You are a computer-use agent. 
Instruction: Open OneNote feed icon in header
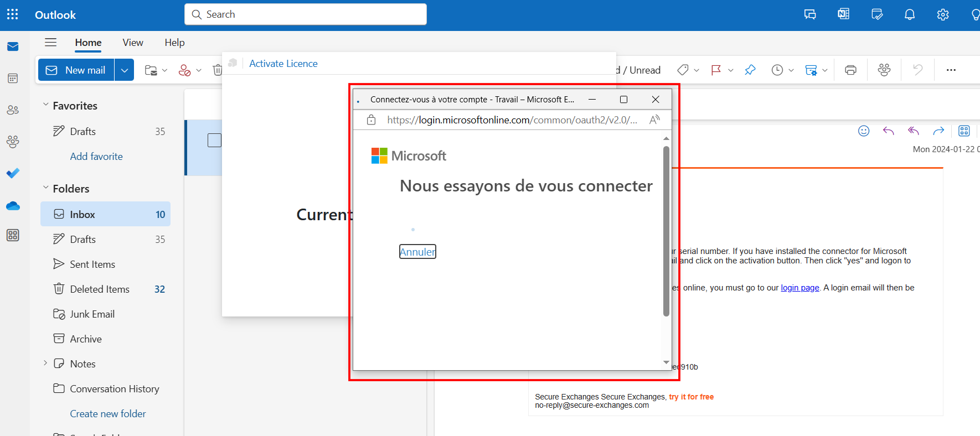pos(843,14)
